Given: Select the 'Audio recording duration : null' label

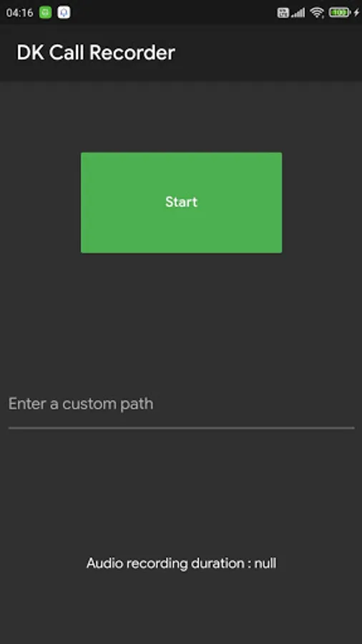Looking at the screenshot, I should click(x=181, y=563).
